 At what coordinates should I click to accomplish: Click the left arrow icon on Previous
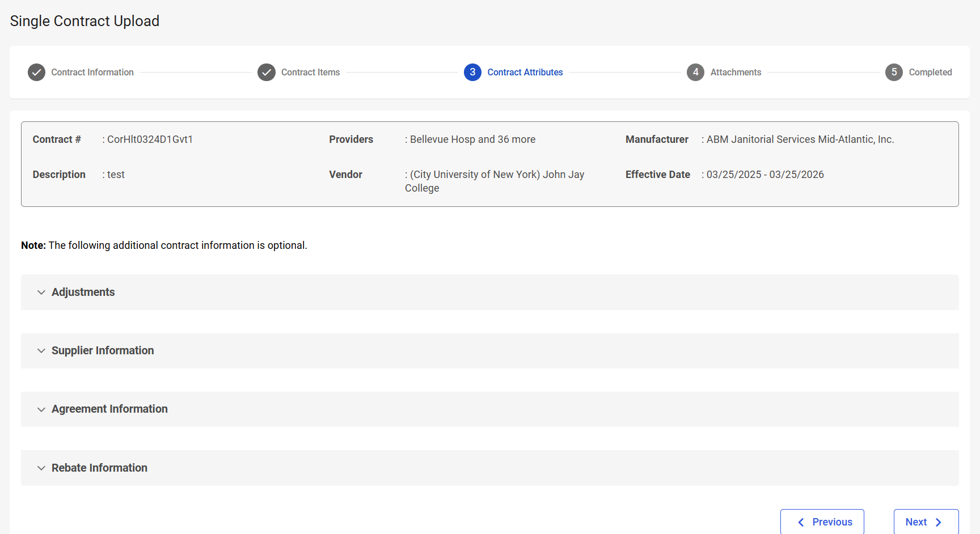(x=801, y=522)
